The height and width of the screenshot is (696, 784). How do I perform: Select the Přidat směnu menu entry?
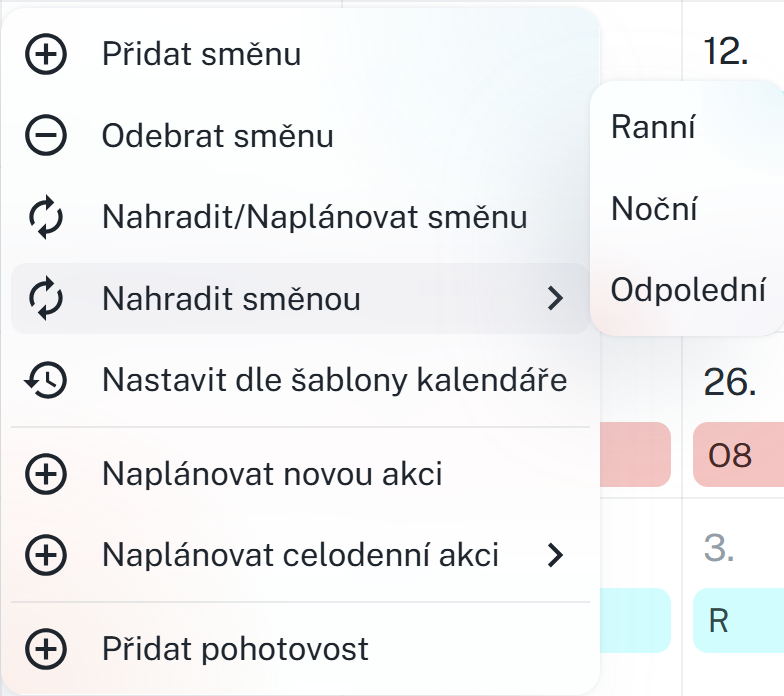[201, 54]
